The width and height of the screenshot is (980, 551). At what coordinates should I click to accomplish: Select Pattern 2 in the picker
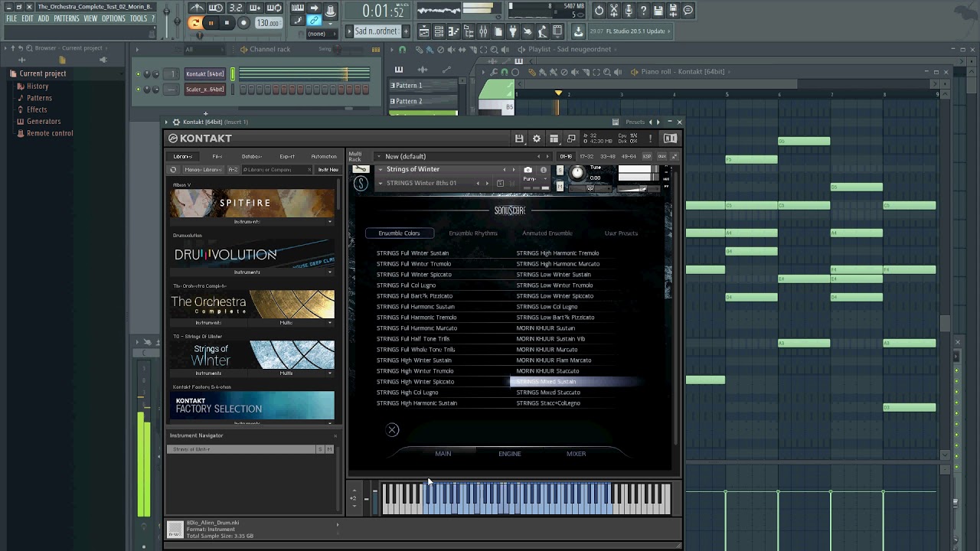click(423, 101)
